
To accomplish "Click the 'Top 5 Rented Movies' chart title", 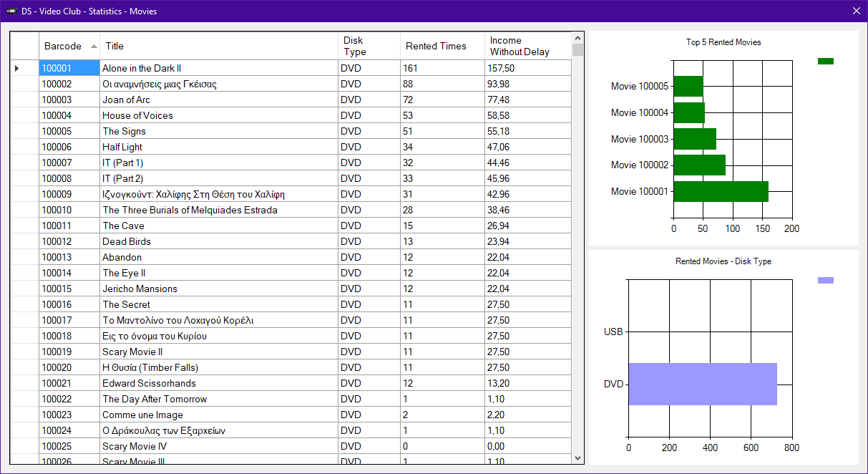I will [x=723, y=42].
